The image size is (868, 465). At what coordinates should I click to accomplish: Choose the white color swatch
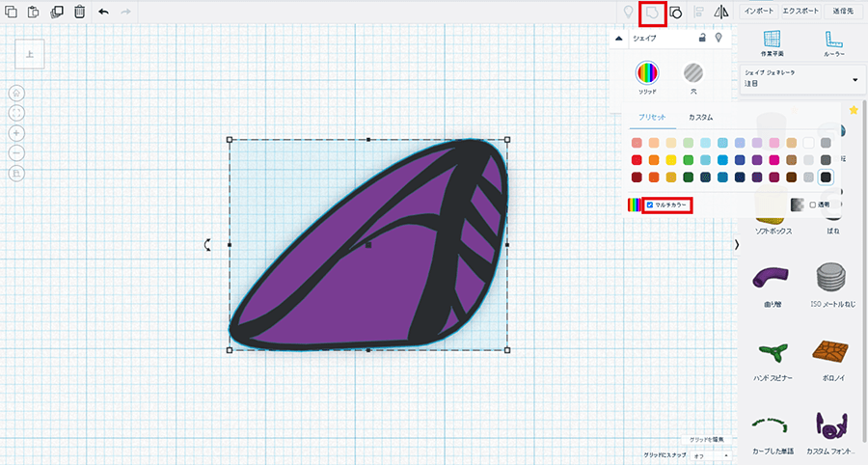click(x=808, y=143)
